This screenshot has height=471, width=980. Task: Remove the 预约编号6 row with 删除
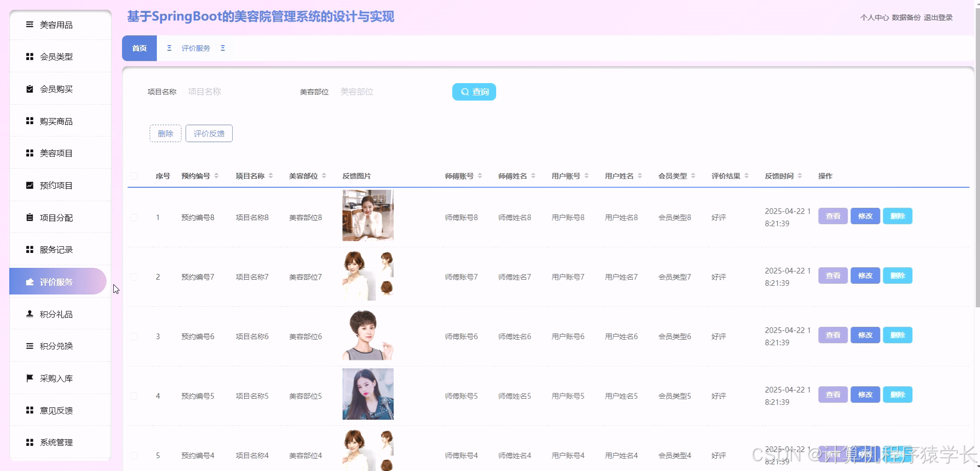897,335
